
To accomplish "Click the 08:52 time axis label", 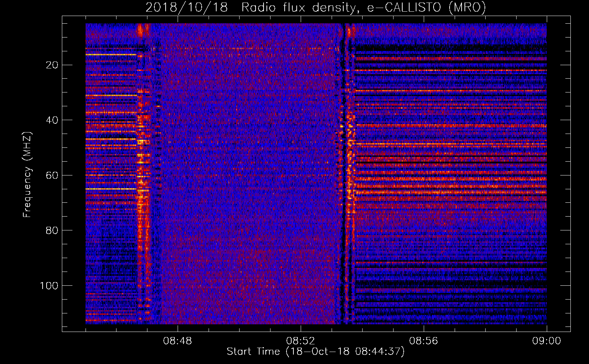I will (301, 341).
